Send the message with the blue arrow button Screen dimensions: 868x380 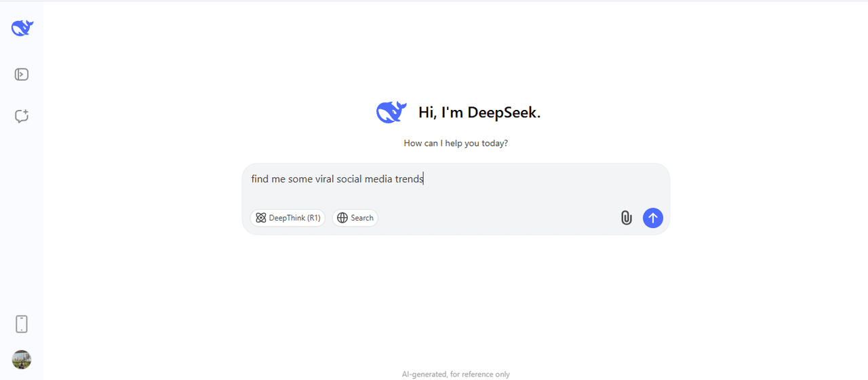[653, 218]
